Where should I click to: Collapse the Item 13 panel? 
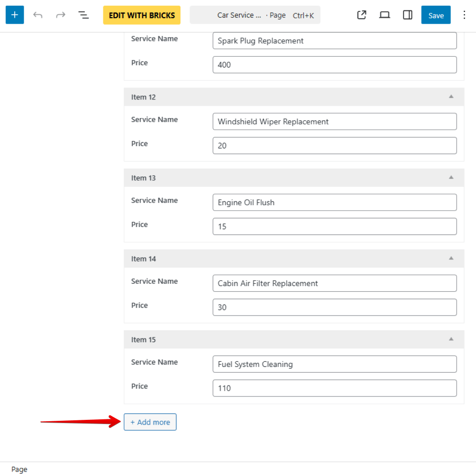point(451,178)
